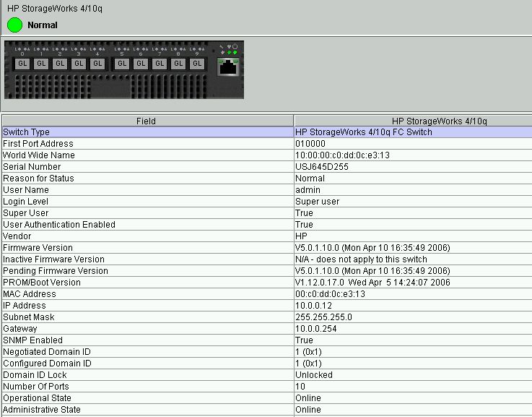Click IP Address value 10.0.0.12
The image size is (532, 417).
pos(313,305)
